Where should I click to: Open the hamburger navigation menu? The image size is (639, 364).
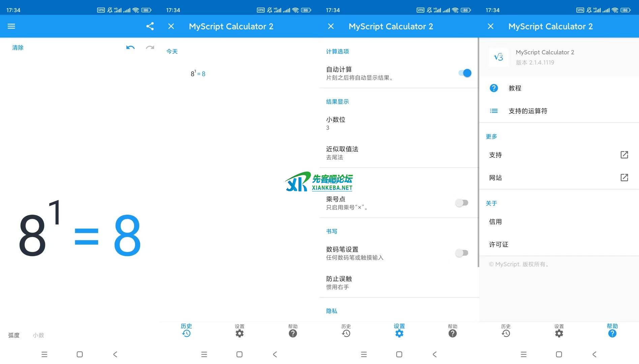point(11,26)
